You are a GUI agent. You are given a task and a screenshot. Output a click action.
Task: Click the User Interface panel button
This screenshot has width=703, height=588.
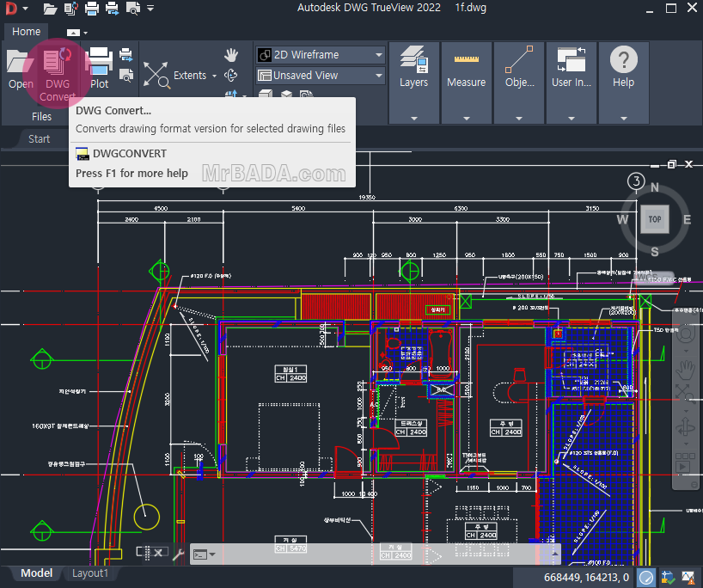point(572,67)
